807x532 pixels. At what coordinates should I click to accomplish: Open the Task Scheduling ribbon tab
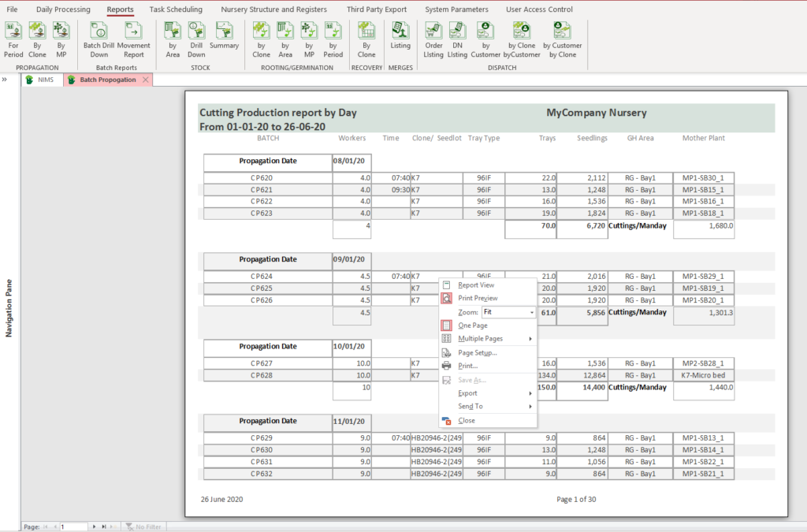[x=176, y=9]
